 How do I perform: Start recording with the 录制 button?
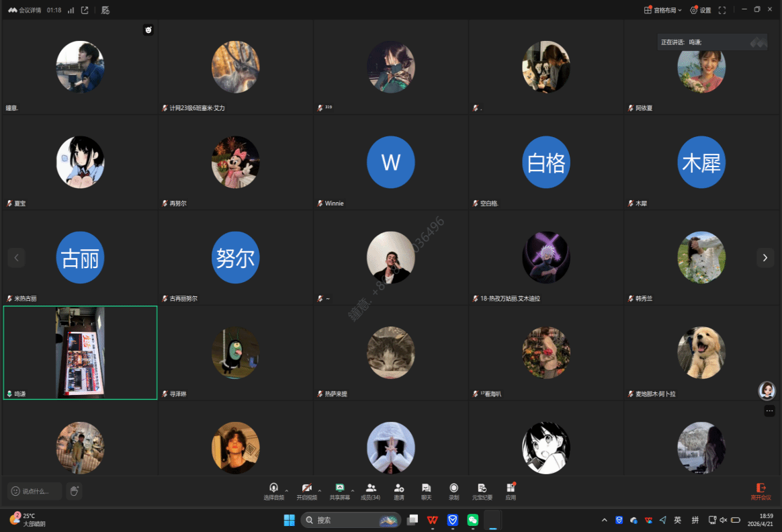[454, 491]
